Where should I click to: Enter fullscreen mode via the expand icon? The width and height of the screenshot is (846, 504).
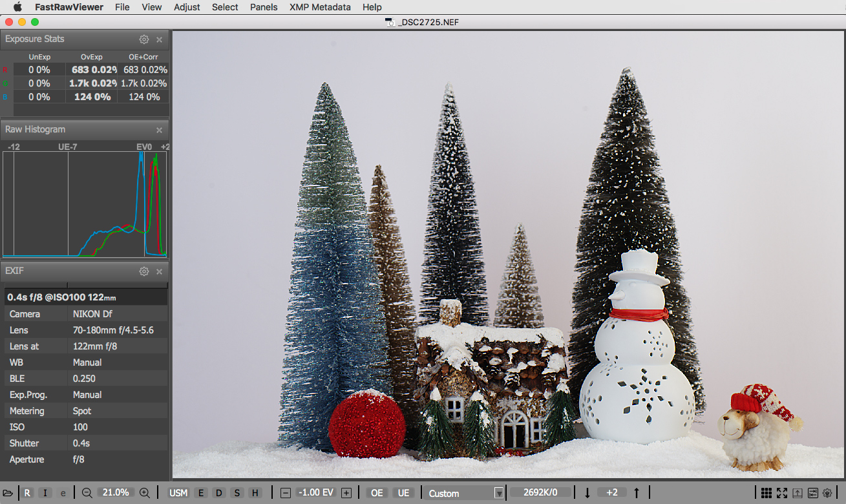click(782, 493)
